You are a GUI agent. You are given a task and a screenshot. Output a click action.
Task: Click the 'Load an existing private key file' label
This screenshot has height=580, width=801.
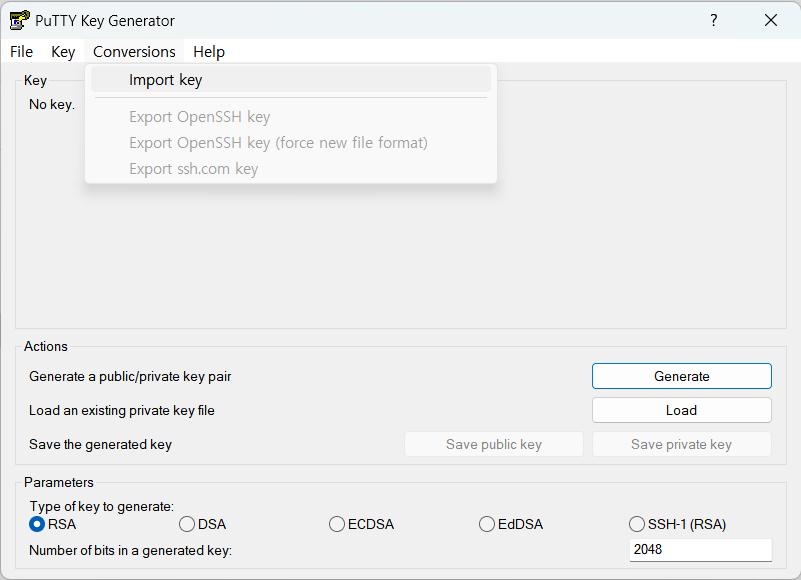point(122,410)
